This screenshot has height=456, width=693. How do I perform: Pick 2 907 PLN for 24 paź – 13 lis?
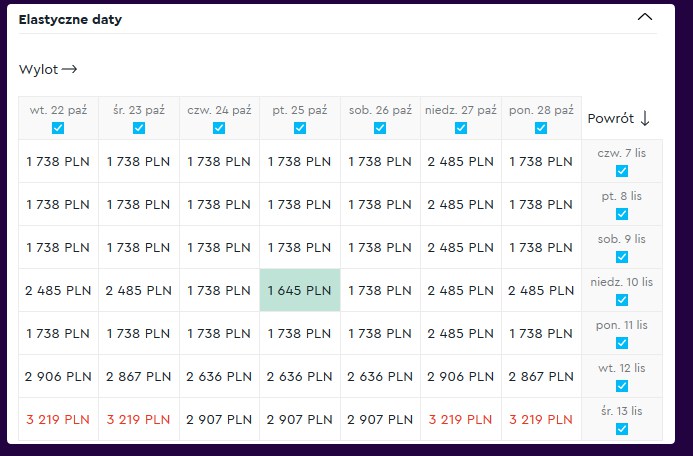(x=219, y=419)
